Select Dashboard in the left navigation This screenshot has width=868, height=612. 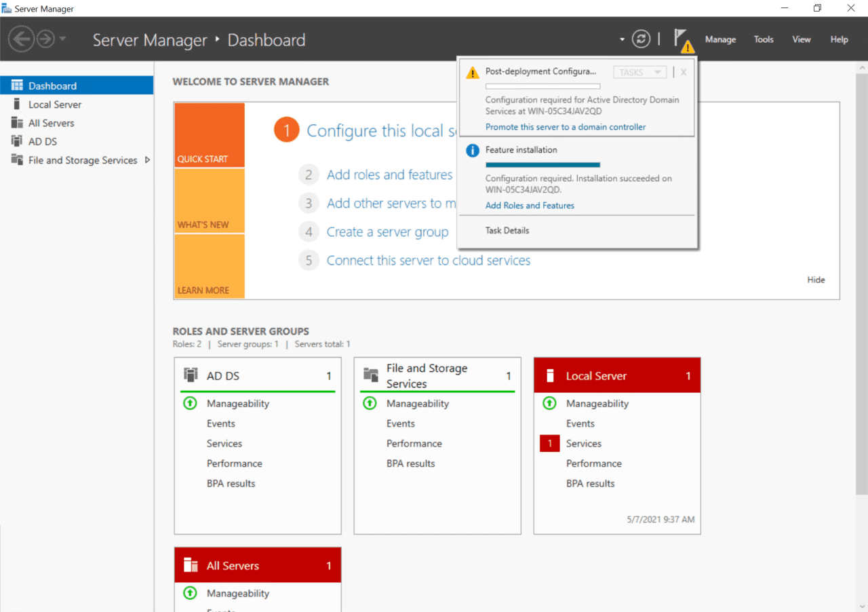tap(77, 85)
